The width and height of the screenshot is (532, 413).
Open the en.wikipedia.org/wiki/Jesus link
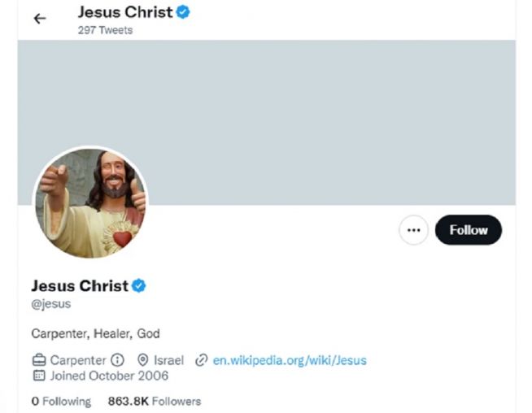(x=290, y=359)
